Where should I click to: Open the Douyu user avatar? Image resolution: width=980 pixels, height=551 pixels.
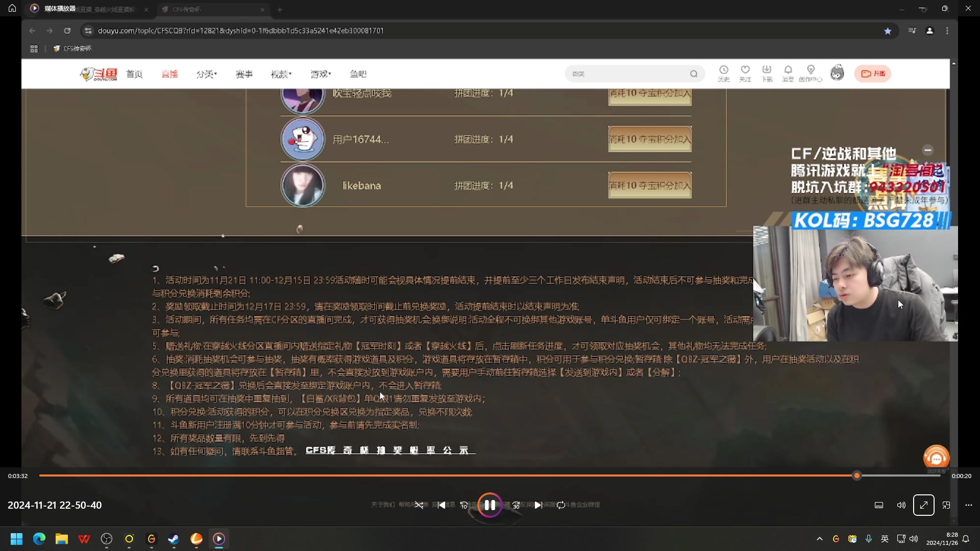(x=837, y=73)
